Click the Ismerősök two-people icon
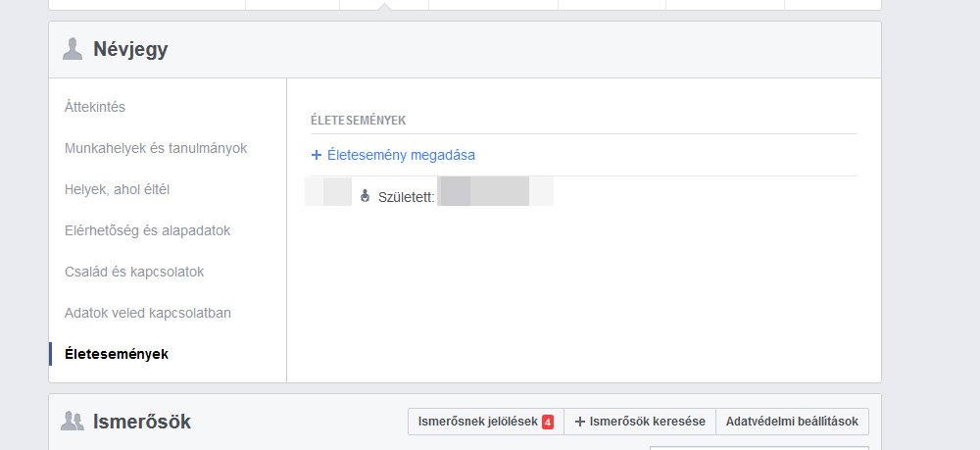Viewport: 980px width, 450px height. click(x=73, y=422)
